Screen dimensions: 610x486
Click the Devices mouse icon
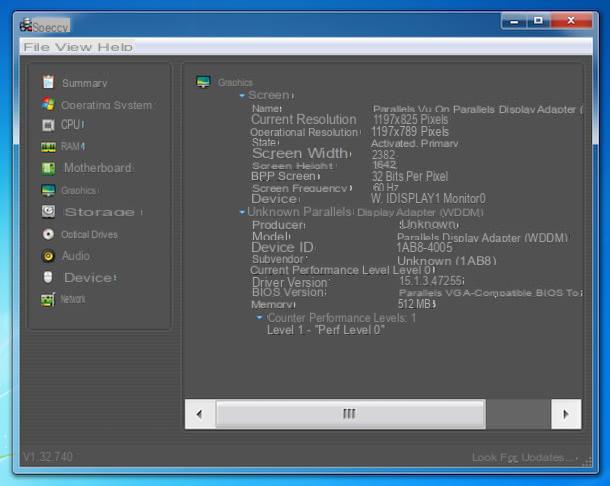[x=48, y=277]
